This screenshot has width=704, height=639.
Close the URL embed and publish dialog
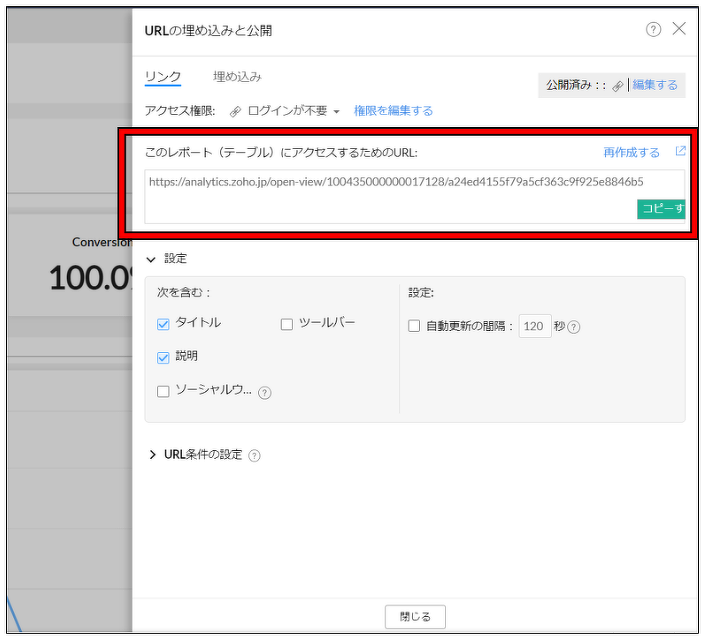point(679,29)
